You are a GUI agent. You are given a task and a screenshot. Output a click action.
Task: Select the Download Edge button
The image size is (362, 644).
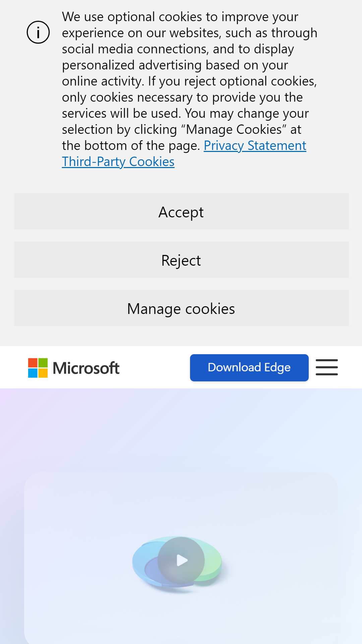point(249,368)
